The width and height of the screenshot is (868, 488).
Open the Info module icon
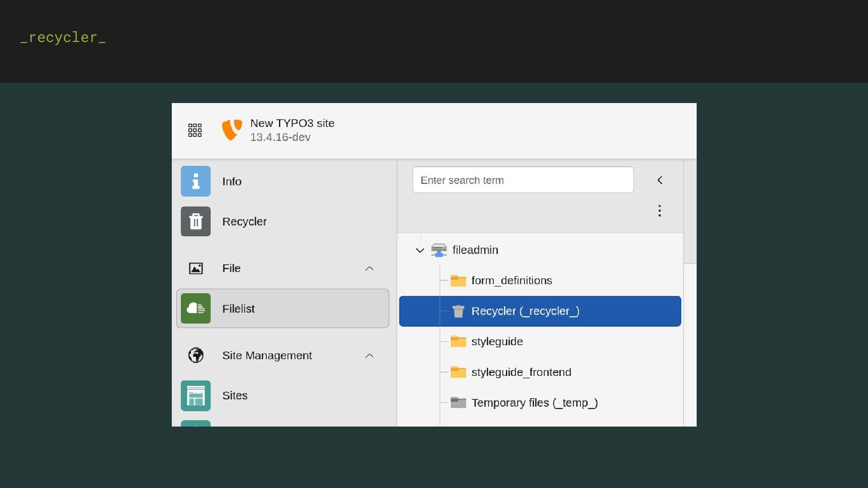196,181
